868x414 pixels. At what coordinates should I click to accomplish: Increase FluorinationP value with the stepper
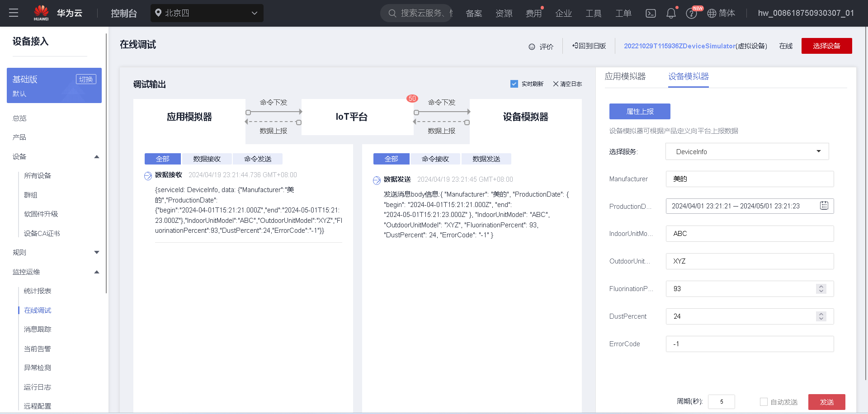821,286
